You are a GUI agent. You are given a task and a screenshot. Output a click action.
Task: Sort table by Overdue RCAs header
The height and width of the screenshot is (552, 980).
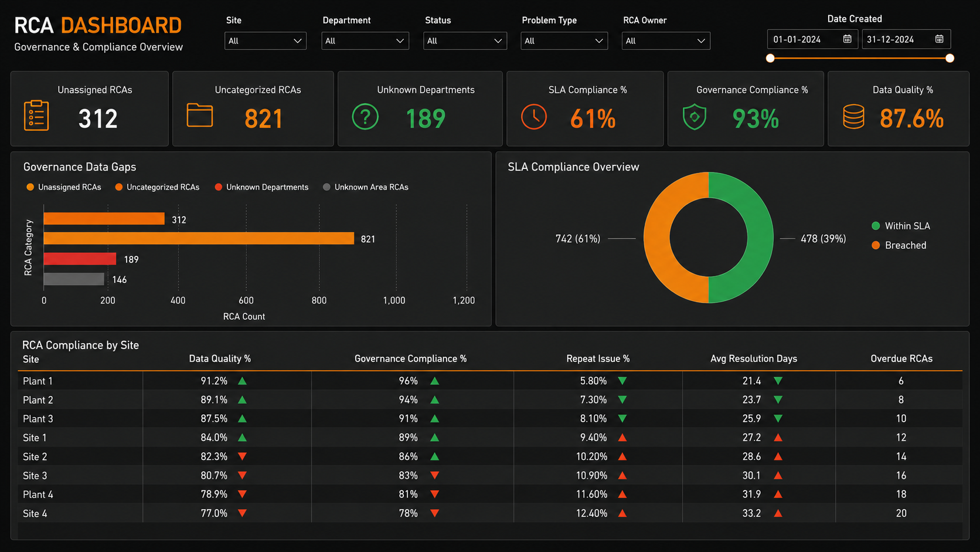[x=901, y=358]
